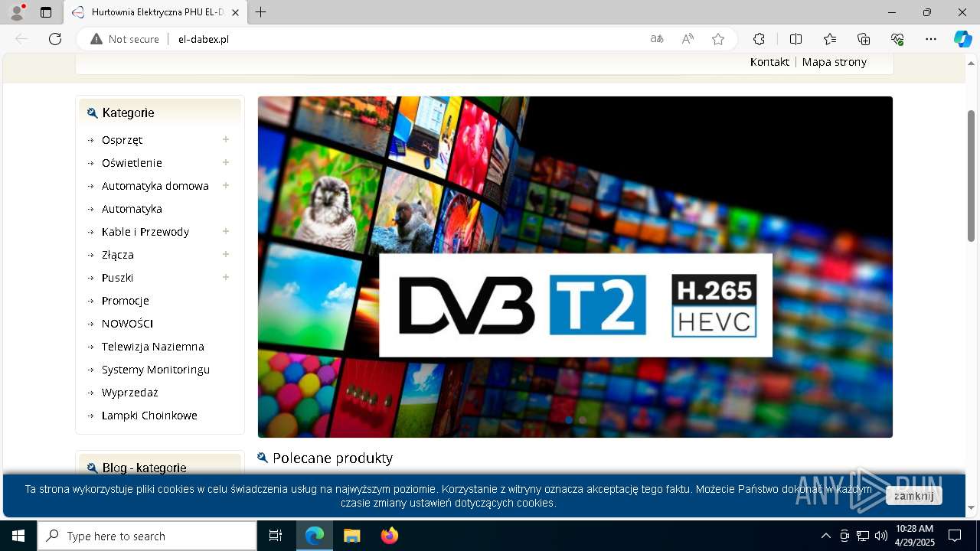Screen dimensions: 980x551
Task: Open File Explorer from taskbar
Action: (352, 536)
